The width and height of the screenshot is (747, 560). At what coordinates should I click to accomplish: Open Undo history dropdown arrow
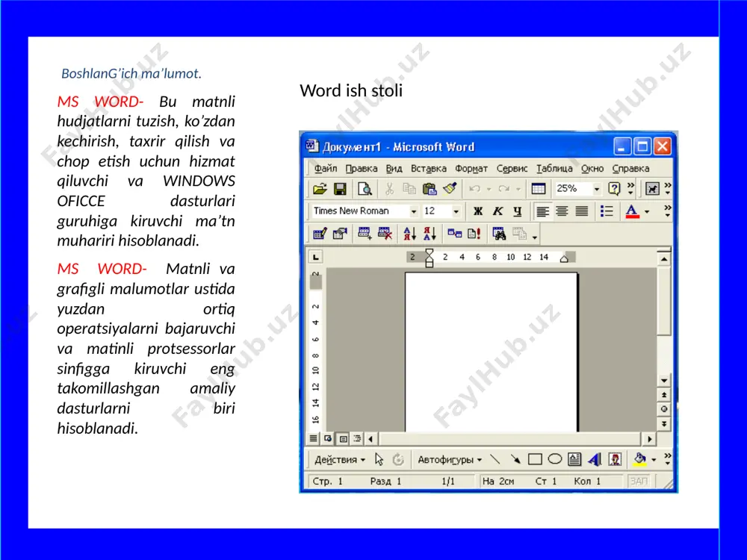pos(489,190)
